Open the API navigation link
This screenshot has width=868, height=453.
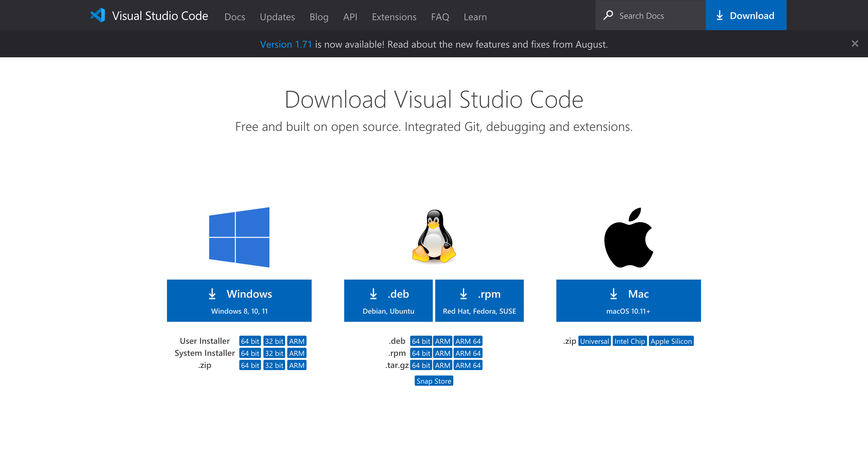(350, 17)
